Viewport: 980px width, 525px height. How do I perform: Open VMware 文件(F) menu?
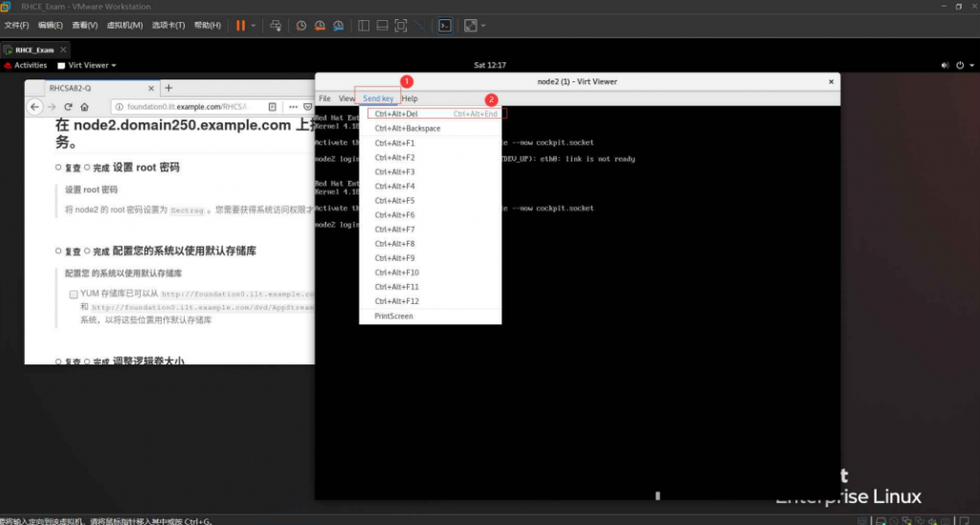coord(16,26)
